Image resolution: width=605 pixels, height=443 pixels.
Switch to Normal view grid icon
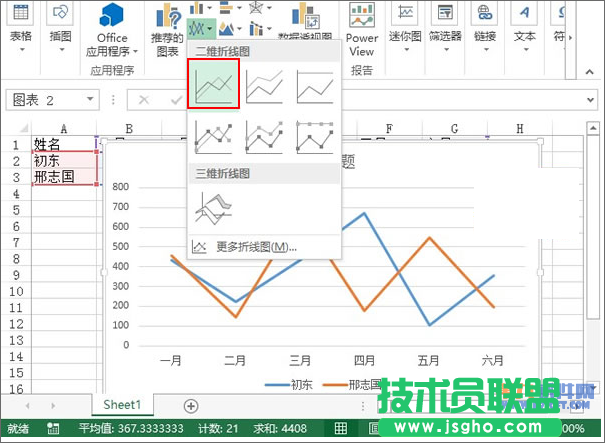[341, 428]
